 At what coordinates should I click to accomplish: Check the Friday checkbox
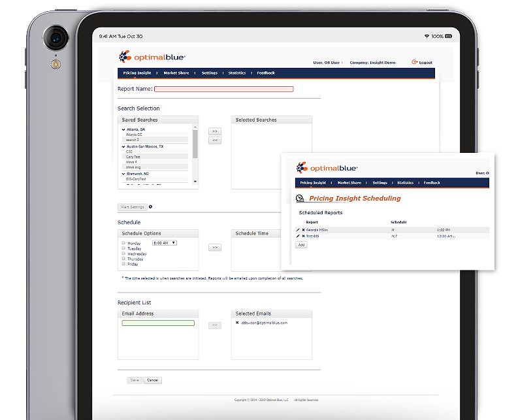123,264
